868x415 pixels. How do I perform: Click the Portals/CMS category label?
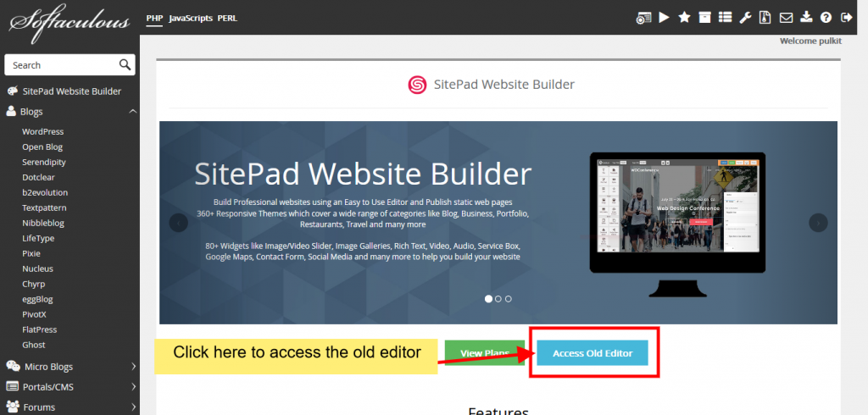coord(48,387)
